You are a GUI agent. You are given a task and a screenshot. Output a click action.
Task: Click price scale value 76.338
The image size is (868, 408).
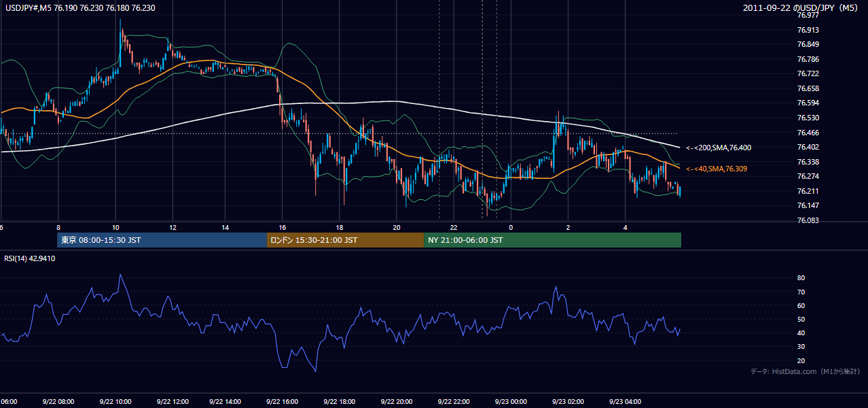pos(808,162)
